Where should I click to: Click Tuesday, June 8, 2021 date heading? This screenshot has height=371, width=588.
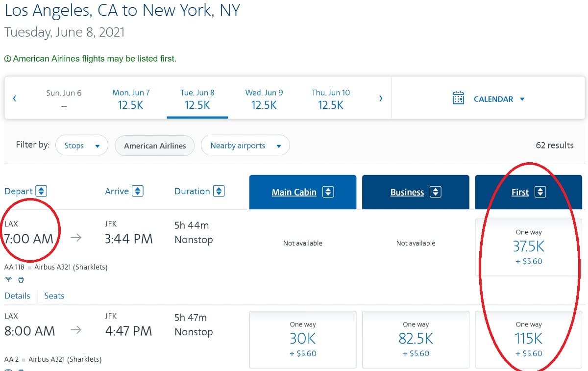tap(65, 32)
